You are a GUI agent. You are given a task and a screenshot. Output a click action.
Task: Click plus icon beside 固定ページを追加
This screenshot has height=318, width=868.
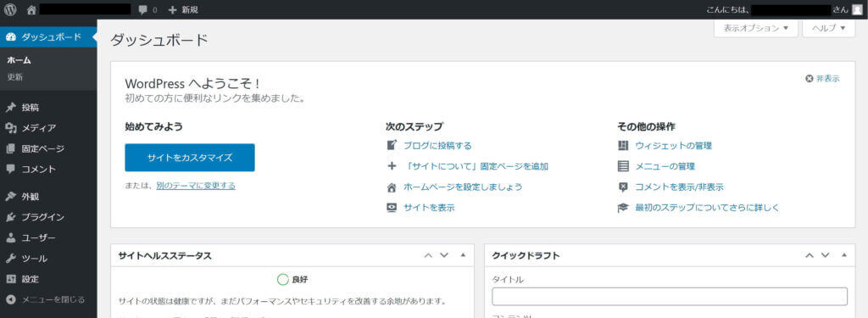[x=392, y=165]
